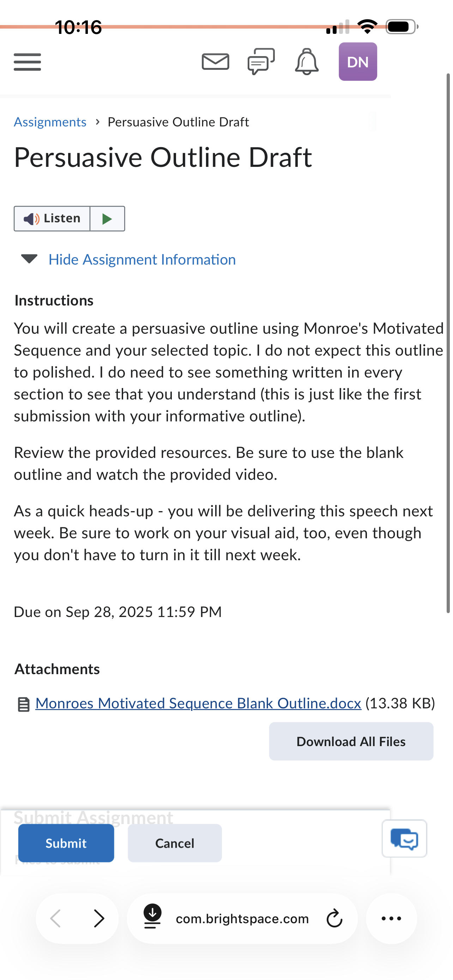Cancel the assignment submission
The width and height of the screenshot is (453, 980).
pos(175,843)
